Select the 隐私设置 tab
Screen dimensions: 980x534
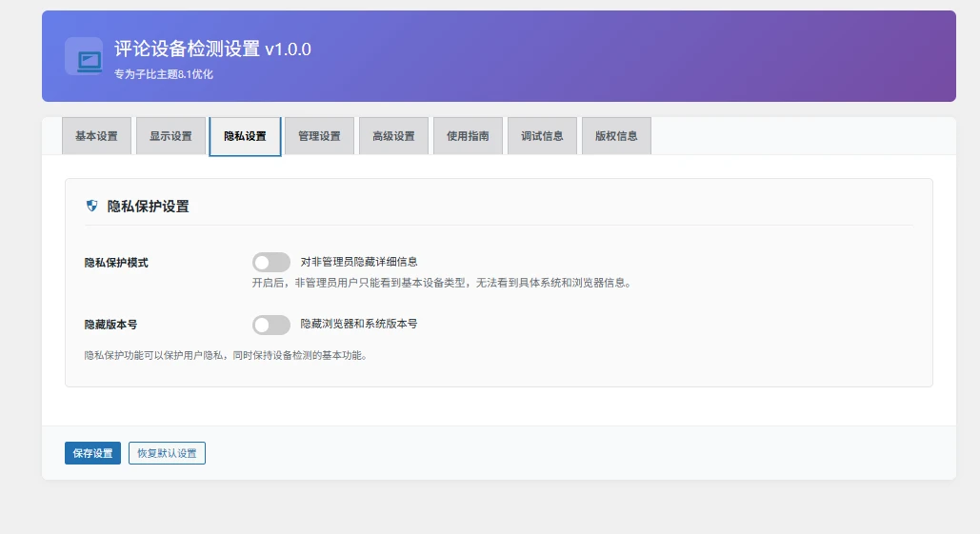(245, 136)
